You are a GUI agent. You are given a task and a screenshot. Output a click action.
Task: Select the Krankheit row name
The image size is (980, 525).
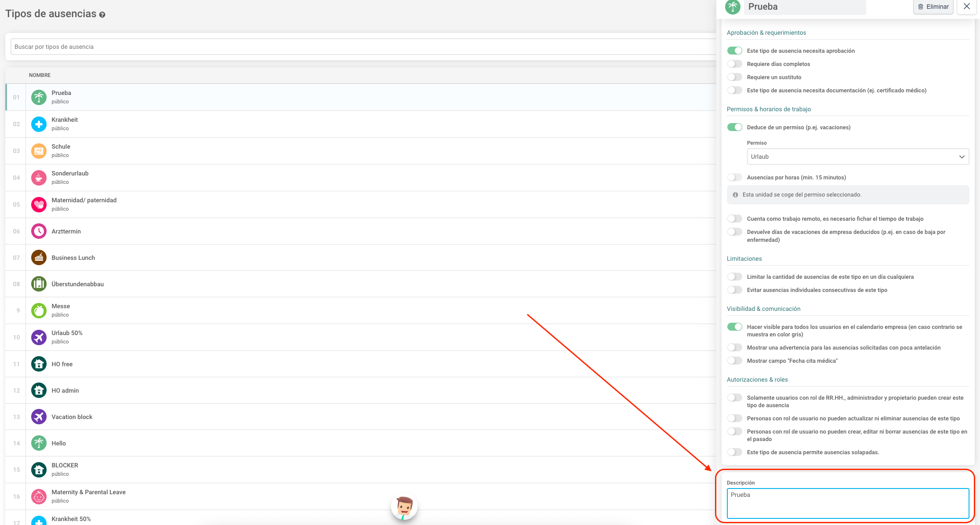[65, 120]
